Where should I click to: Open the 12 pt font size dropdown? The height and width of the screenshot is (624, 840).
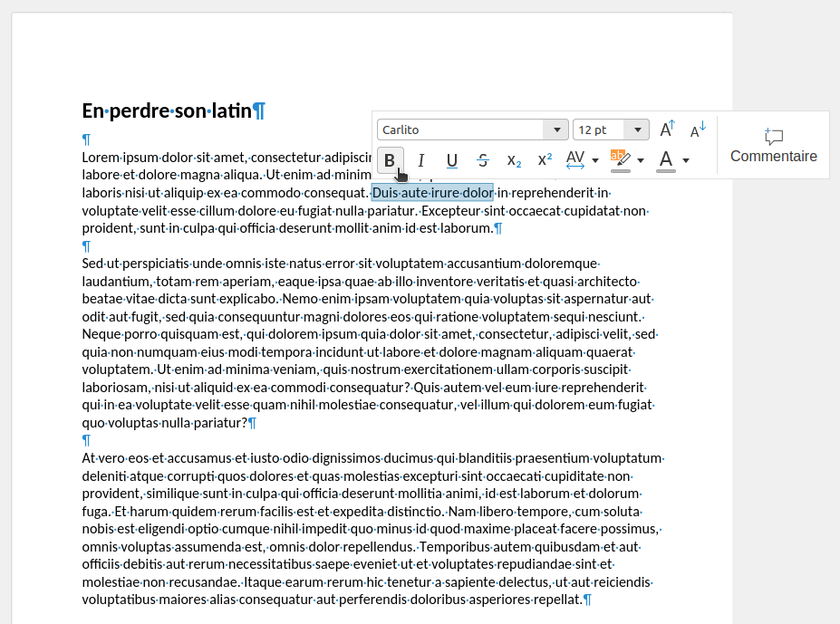coord(639,130)
